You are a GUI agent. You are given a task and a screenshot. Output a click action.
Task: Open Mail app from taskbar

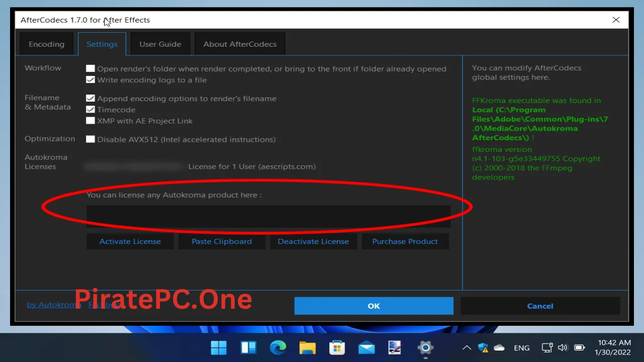[366, 347]
